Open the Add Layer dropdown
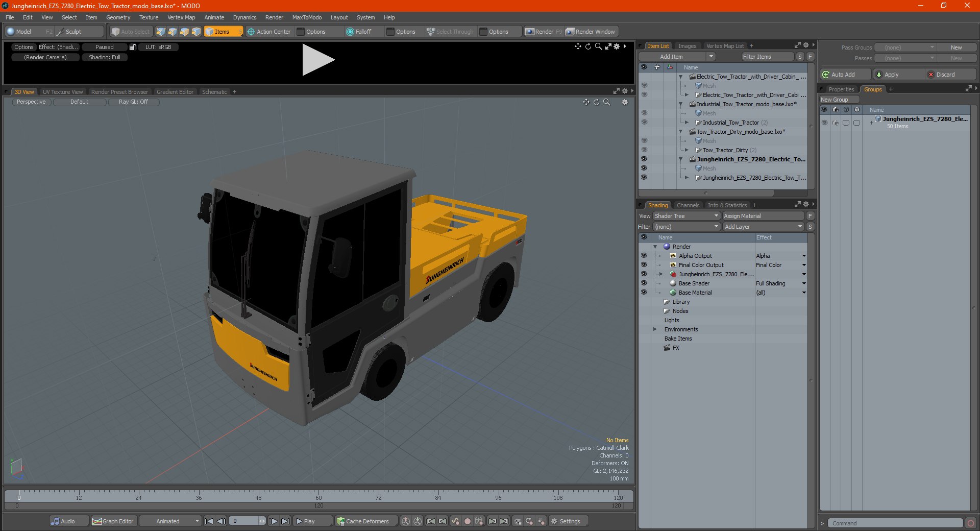The height and width of the screenshot is (531, 980). 764,227
